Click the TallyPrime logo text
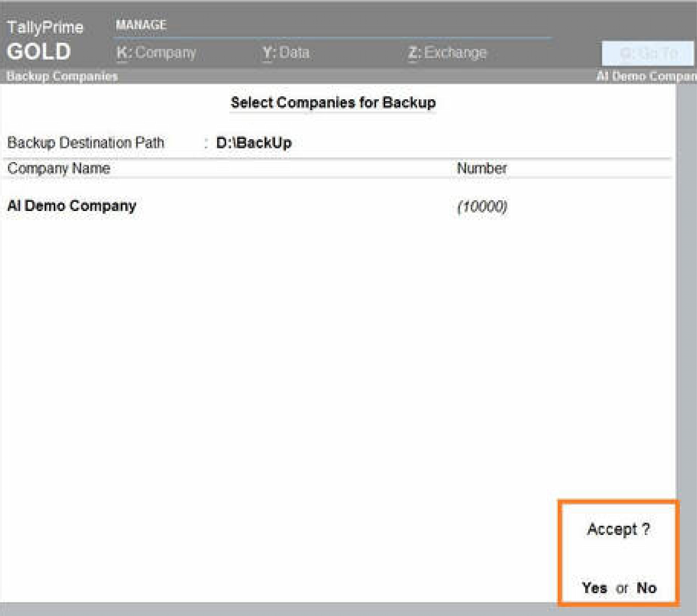697x616 pixels. pos(45,27)
